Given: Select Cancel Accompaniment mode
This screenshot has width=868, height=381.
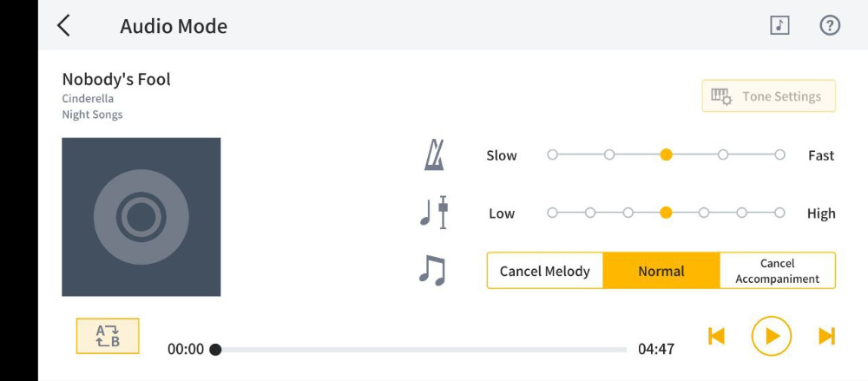Looking at the screenshot, I should point(777,271).
